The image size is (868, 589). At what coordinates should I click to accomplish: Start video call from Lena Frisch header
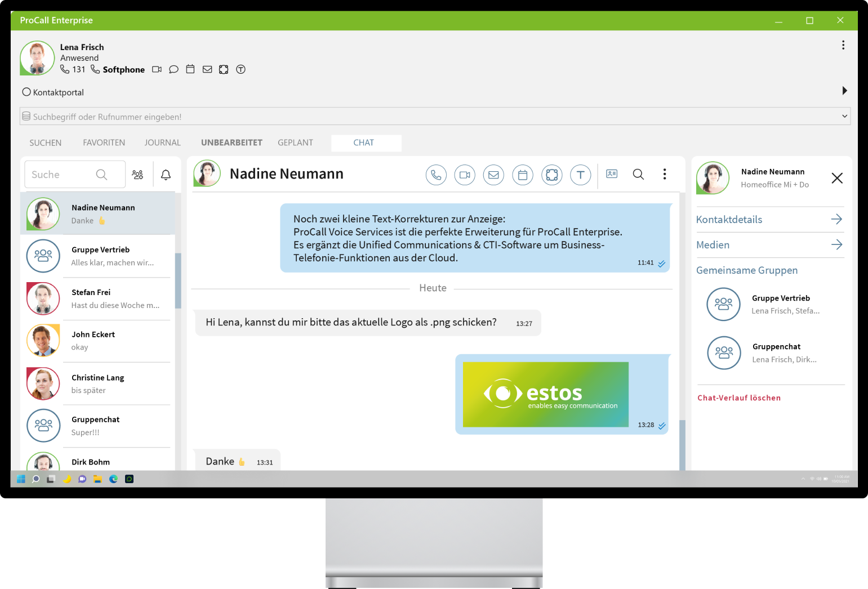coord(157,69)
